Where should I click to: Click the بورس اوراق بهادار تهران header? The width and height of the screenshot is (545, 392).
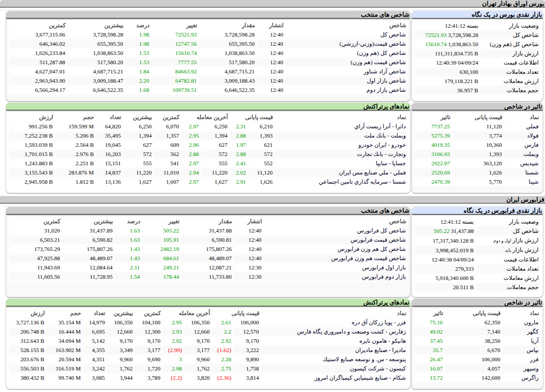tap(513, 4)
